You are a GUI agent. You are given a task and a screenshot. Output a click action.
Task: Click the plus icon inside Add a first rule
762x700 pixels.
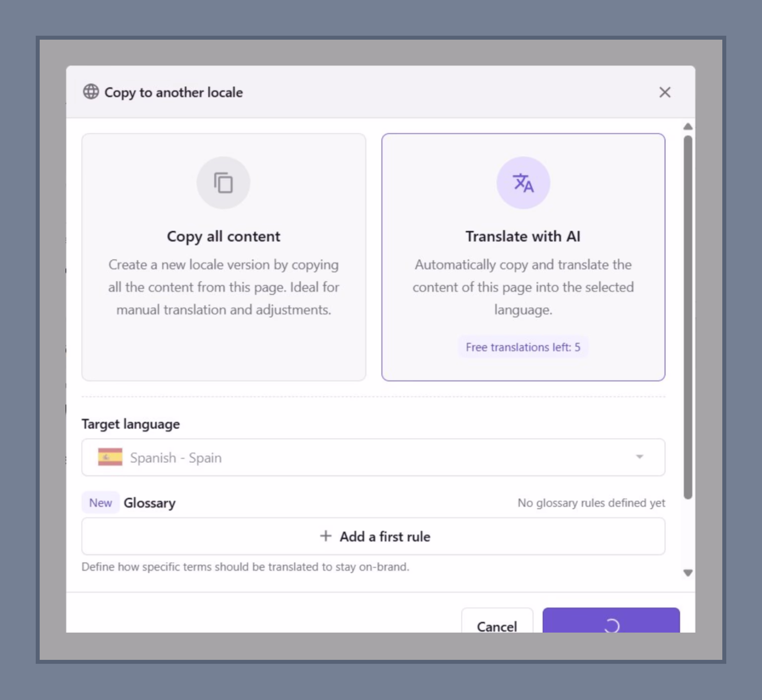pos(326,536)
